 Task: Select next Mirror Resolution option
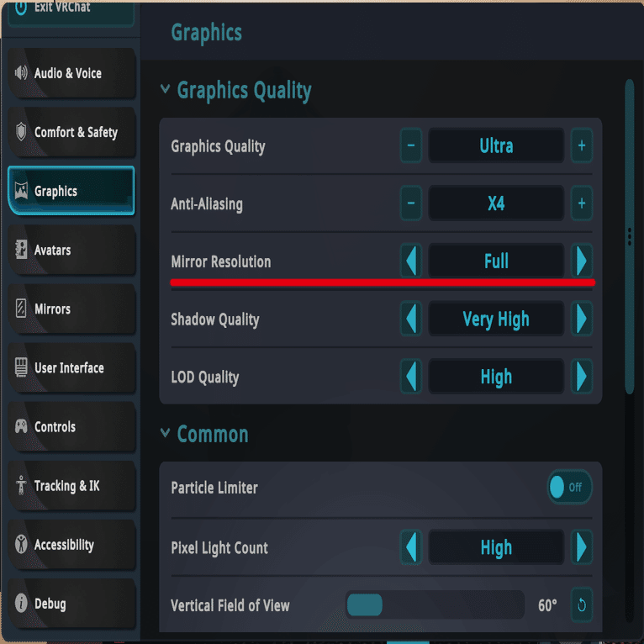[581, 261]
